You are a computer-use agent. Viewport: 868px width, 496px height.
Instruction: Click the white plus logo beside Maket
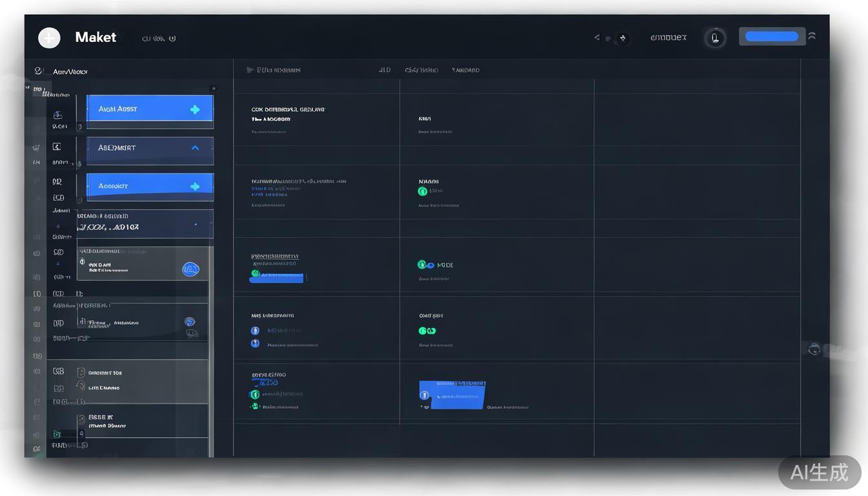click(49, 38)
